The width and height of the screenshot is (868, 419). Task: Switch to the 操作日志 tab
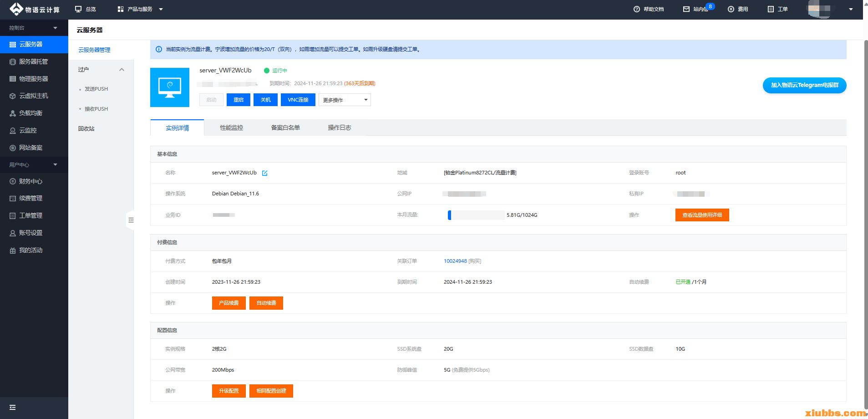coord(340,128)
